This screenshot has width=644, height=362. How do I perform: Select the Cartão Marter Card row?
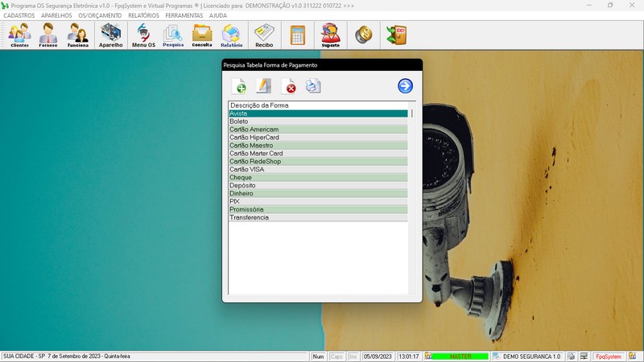tap(318, 154)
